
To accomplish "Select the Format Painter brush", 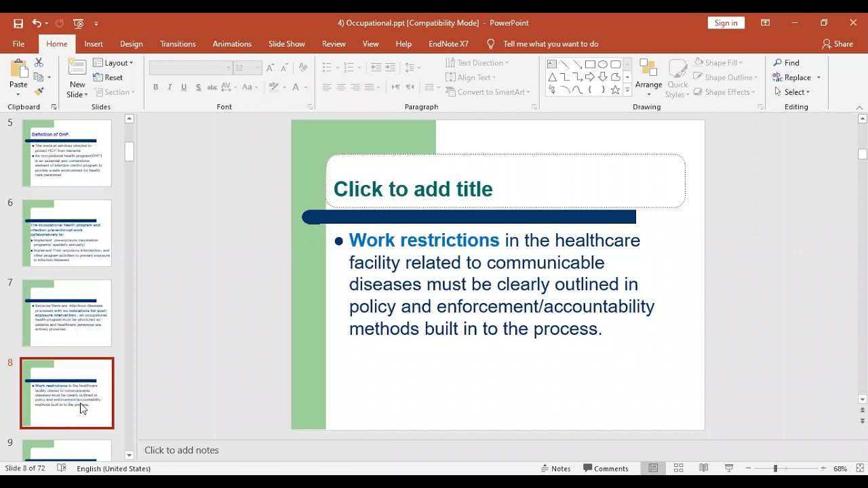I will 39,91.
